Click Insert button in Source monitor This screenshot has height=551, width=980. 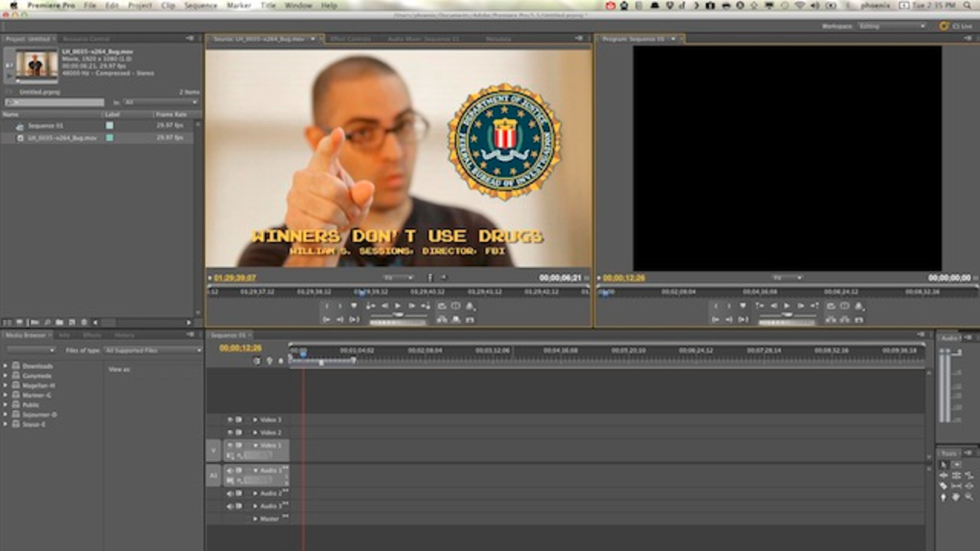(442, 320)
